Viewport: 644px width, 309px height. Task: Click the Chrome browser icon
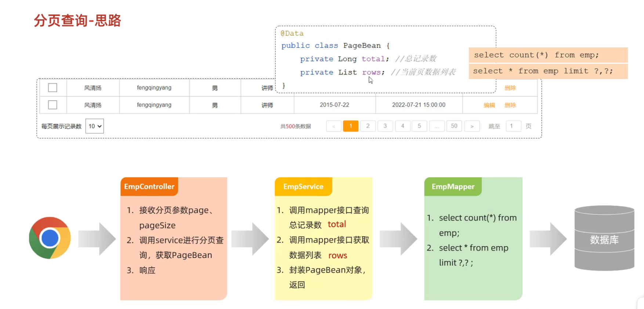click(x=50, y=238)
